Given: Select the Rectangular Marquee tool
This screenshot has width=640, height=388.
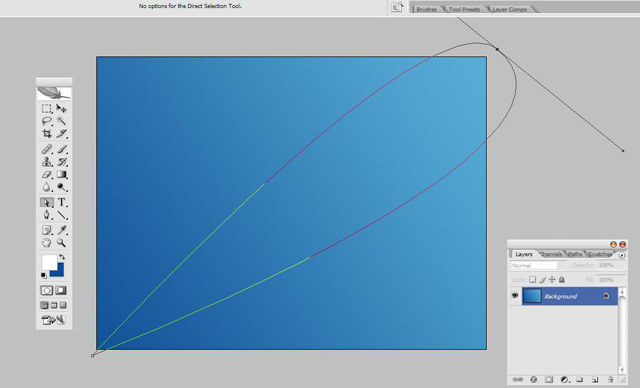Looking at the screenshot, I should point(47,109).
